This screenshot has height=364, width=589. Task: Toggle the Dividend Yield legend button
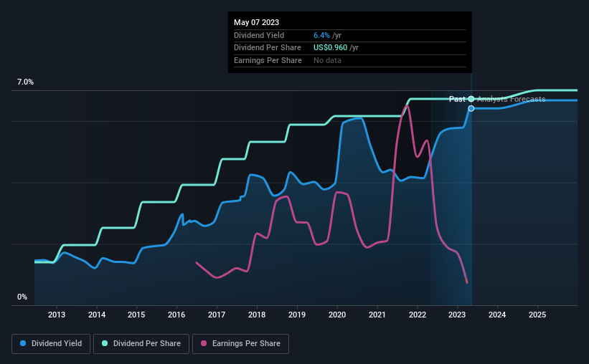pyautogui.click(x=51, y=344)
